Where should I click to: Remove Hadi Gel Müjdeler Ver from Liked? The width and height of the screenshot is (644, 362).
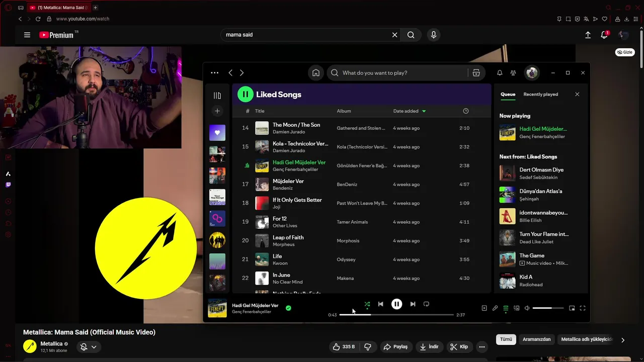[x=288, y=308]
